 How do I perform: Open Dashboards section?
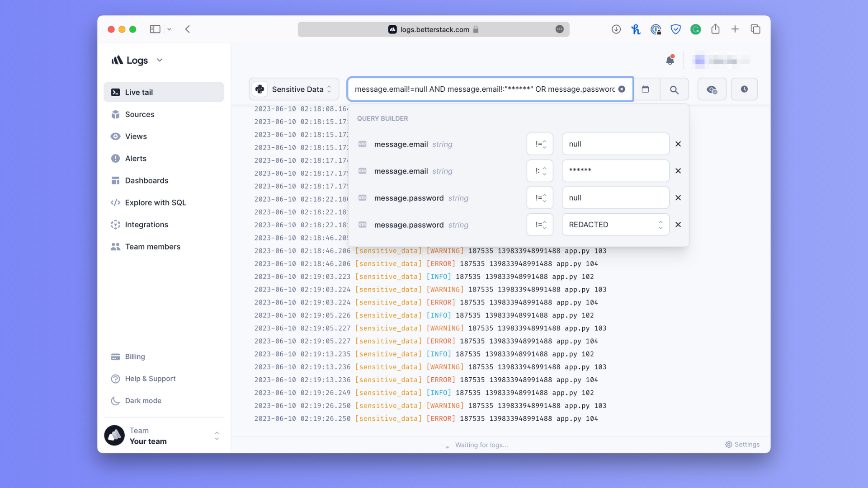click(146, 181)
